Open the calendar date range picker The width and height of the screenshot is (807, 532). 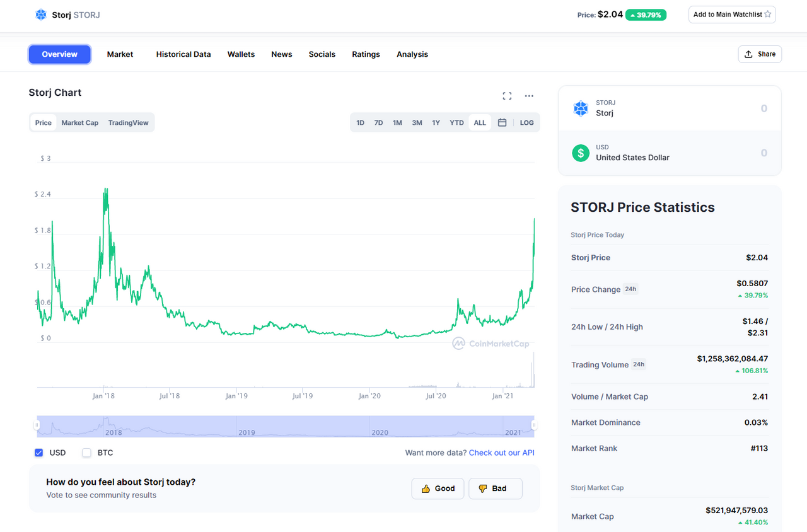[x=502, y=123]
